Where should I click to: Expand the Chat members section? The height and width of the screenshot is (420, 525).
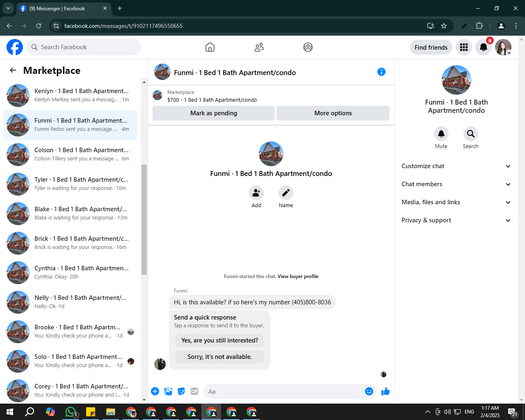pos(456,184)
